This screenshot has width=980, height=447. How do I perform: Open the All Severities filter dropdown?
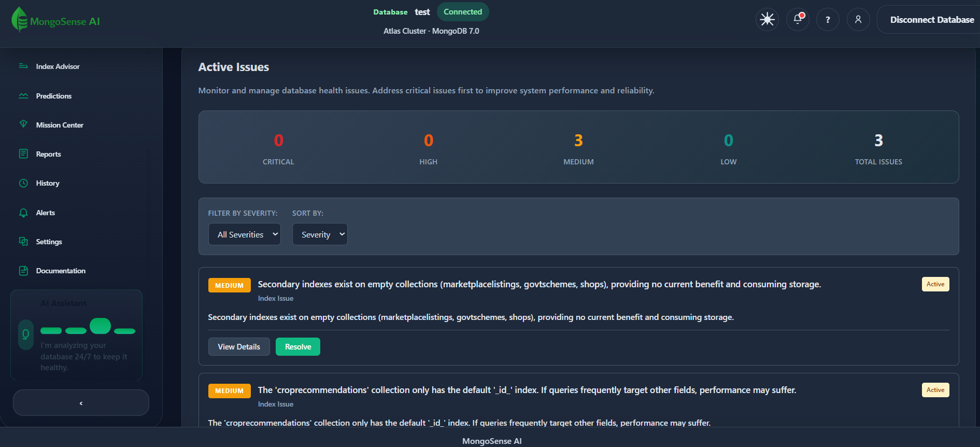[245, 234]
